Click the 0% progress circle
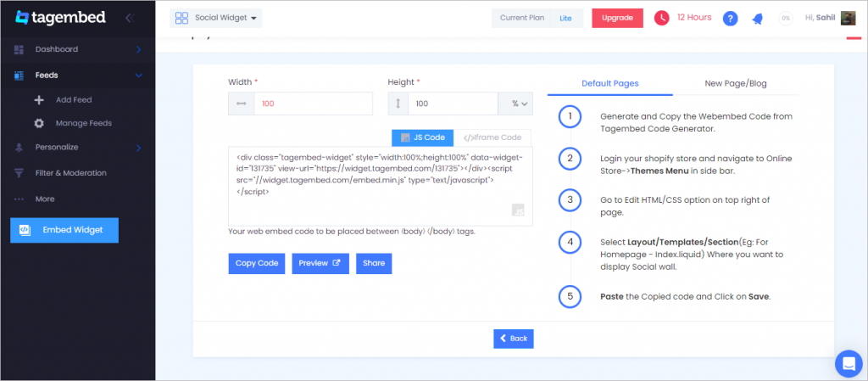 [x=786, y=19]
